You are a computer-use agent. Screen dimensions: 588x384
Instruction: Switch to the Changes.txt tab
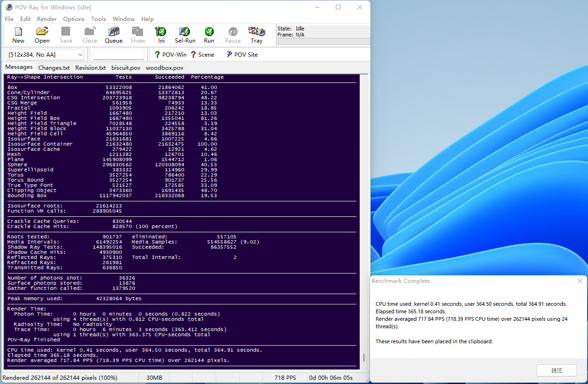(x=54, y=68)
